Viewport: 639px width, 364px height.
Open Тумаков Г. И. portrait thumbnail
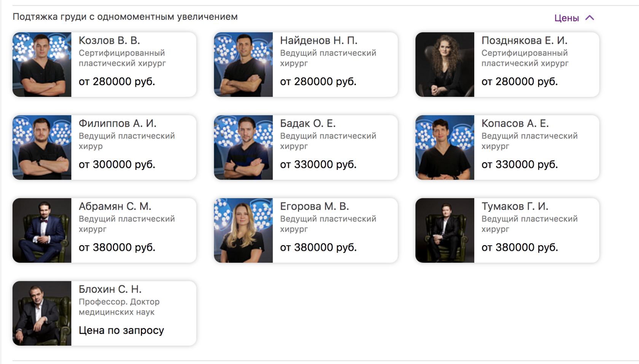[445, 230]
